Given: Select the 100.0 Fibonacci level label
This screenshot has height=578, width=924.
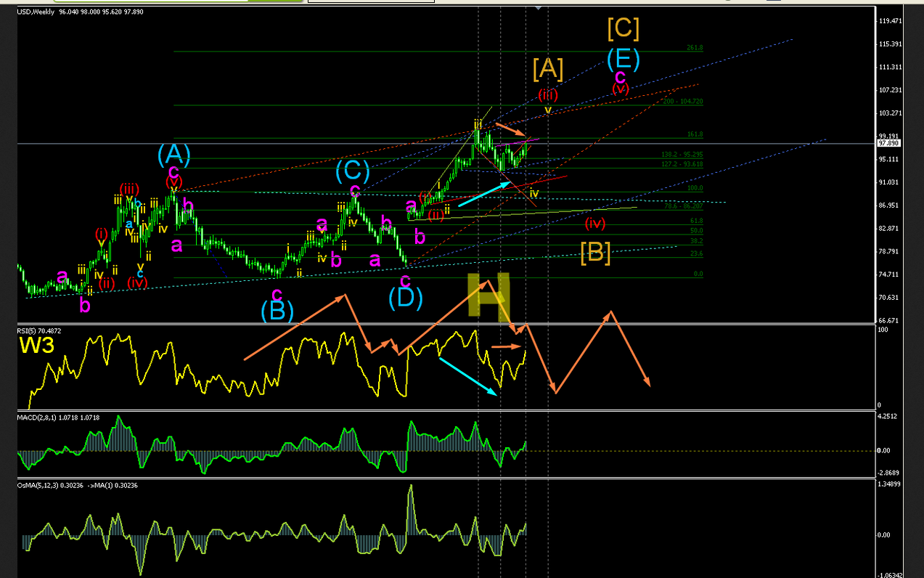Looking at the screenshot, I should click(x=695, y=188).
